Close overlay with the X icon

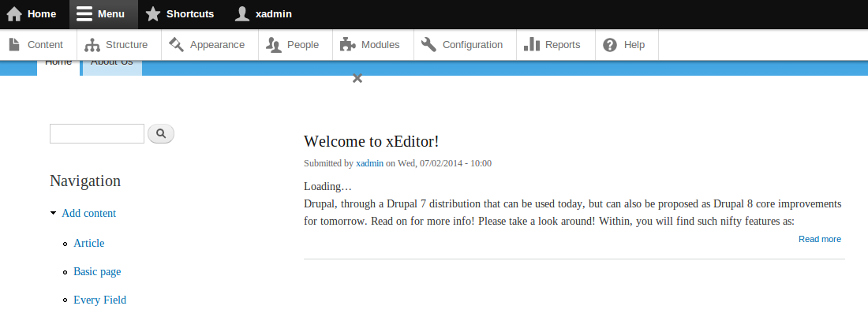tap(357, 78)
